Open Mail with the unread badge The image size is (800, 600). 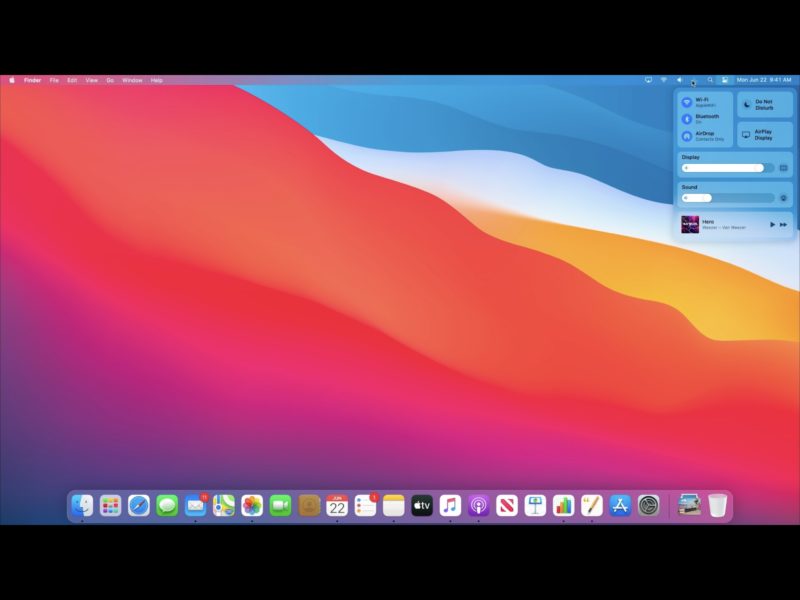195,506
